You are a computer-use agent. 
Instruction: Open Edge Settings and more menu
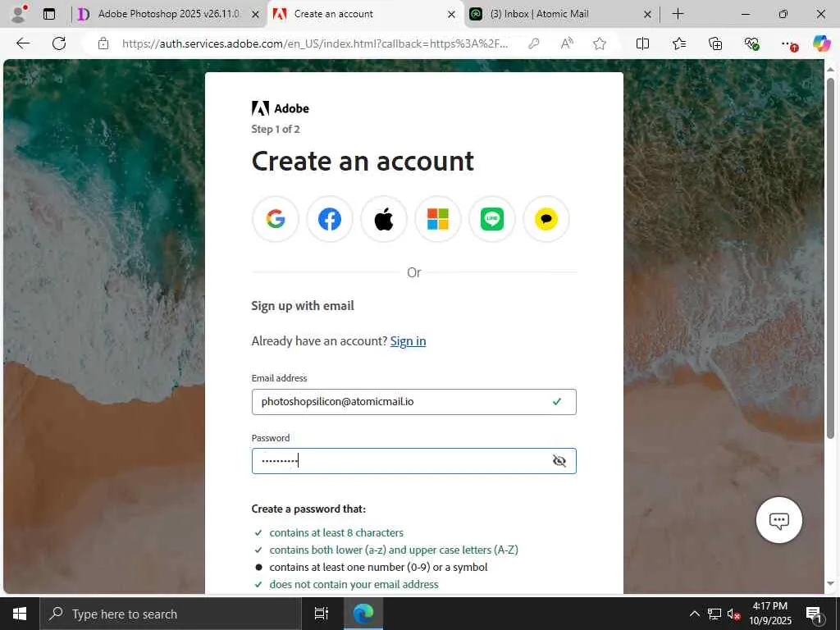pyautogui.click(x=788, y=43)
